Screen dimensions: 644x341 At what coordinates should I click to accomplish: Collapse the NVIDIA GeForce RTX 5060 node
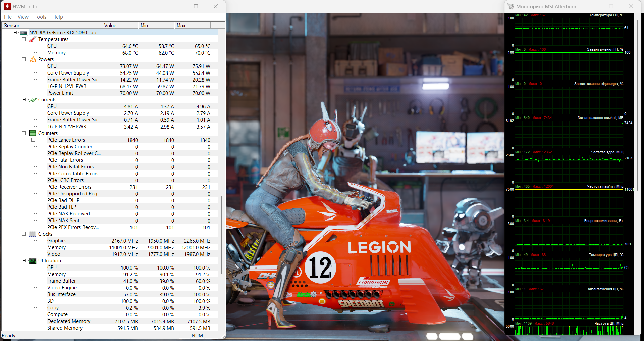15,33
